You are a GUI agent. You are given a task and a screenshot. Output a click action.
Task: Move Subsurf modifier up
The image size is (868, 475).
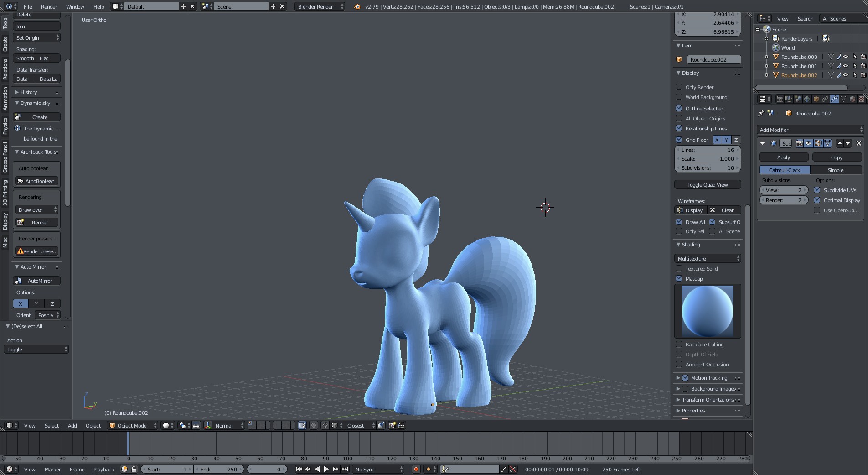840,143
